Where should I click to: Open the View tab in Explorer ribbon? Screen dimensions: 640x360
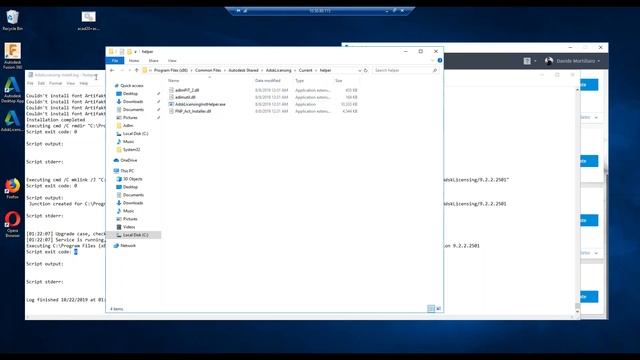[172, 60]
